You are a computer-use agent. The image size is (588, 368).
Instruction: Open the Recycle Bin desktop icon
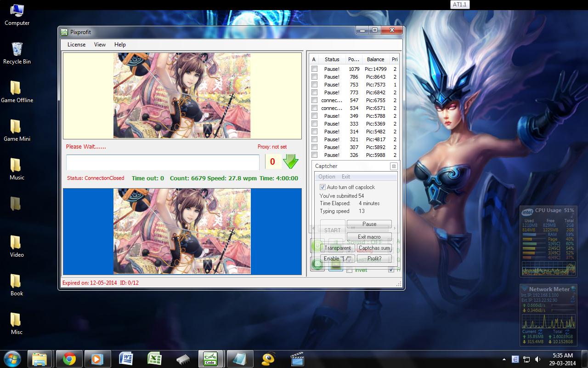tap(17, 53)
